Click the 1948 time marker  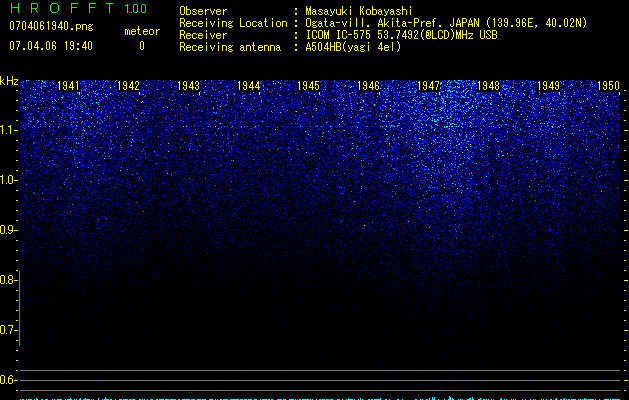(x=488, y=86)
